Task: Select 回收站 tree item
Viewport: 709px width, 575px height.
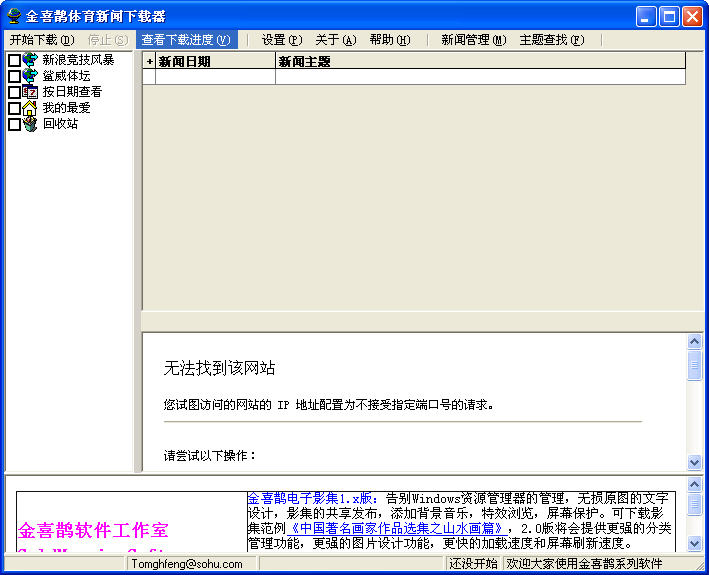Action: pyautogui.click(x=61, y=124)
